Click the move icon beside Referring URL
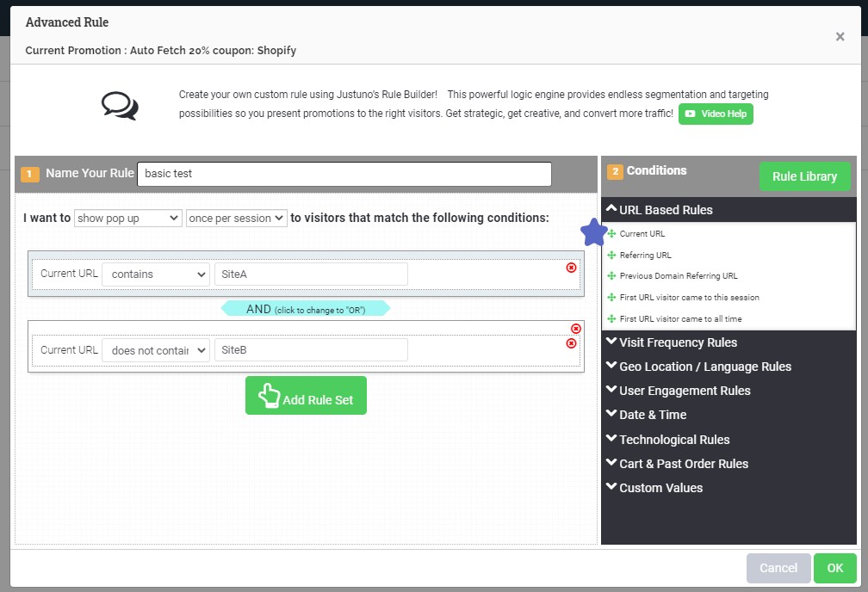 [x=611, y=255]
